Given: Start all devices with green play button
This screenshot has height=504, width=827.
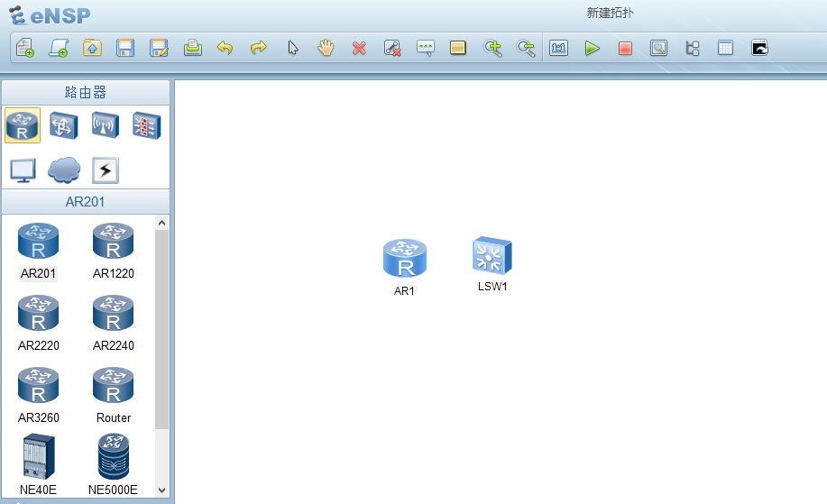Looking at the screenshot, I should tap(592, 48).
